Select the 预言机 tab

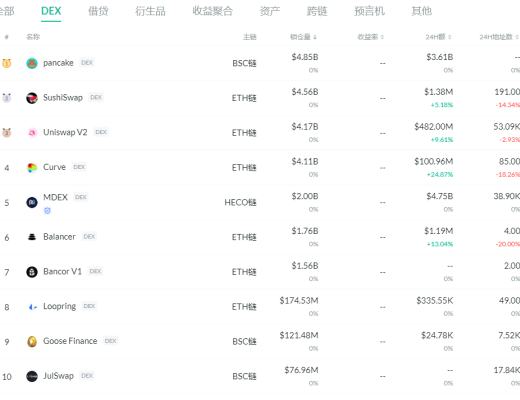click(369, 11)
